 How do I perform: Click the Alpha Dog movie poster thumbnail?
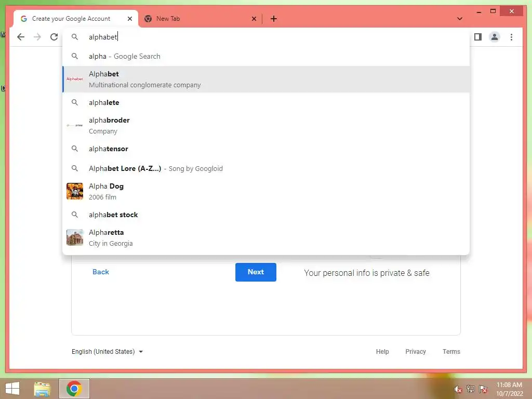pyautogui.click(x=75, y=191)
